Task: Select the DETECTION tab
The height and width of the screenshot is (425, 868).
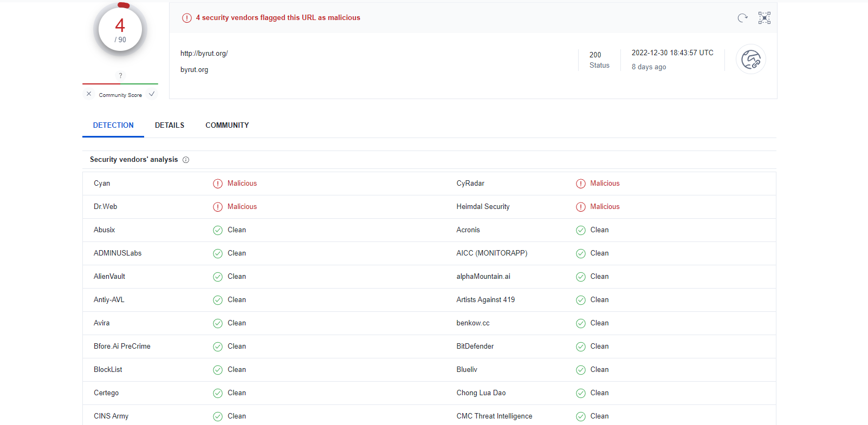Action: pos(113,125)
